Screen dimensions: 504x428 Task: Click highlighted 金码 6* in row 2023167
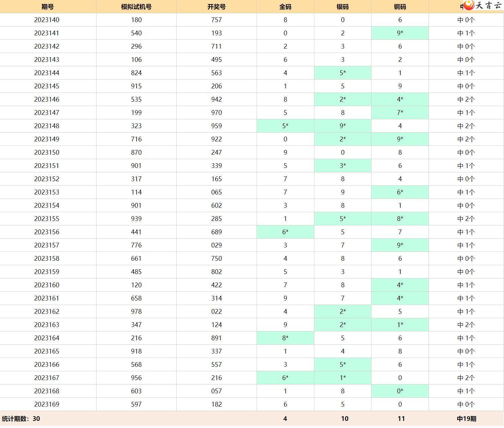[x=285, y=378]
